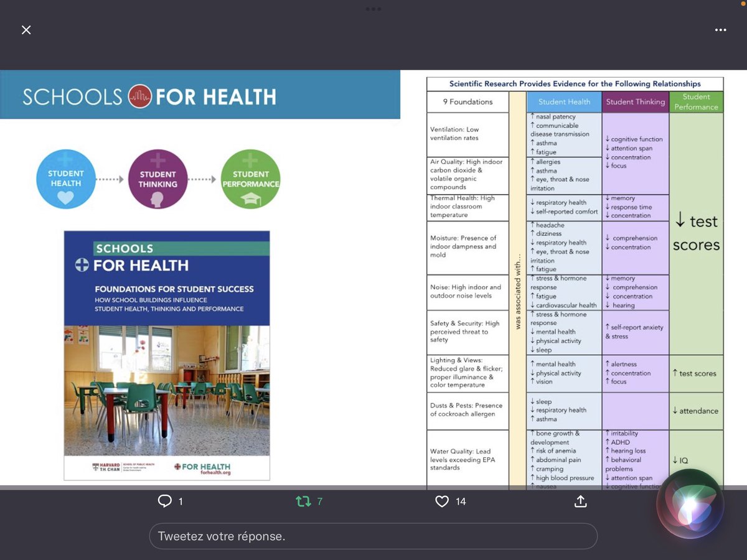Screen dimensions: 747x560
Task: Tap the 'ADHD' entry
Action: tap(618, 442)
